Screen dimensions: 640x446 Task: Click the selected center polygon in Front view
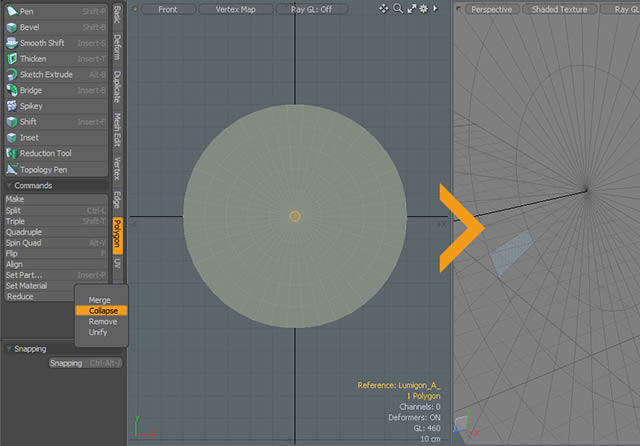point(295,216)
